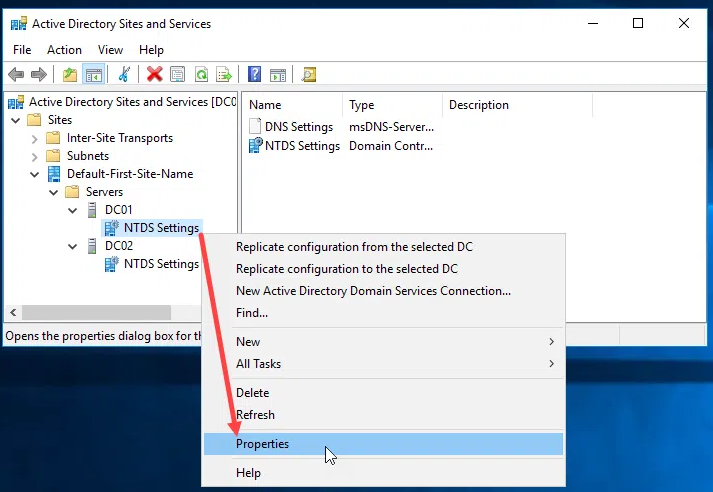Screen dimensions: 713x492
Task: Expand the Inter-Site Transports node
Action: [35, 139]
